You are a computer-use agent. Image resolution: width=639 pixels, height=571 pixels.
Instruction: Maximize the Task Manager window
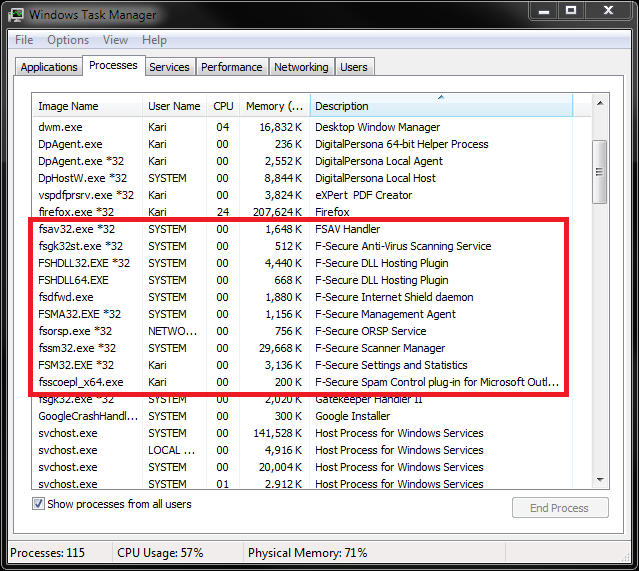pos(571,11)
